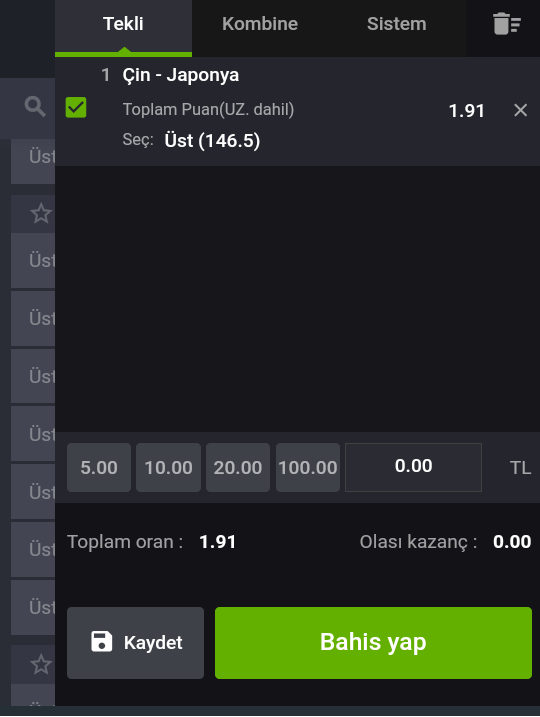Favorite the lower star icon
The image size is (540, 717).
tap(41, 664)
